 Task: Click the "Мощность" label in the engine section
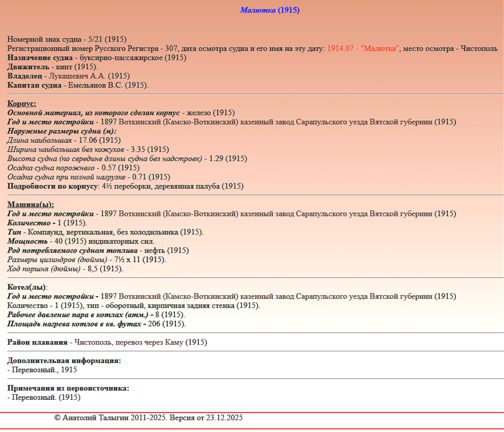(x=27, y=241)
